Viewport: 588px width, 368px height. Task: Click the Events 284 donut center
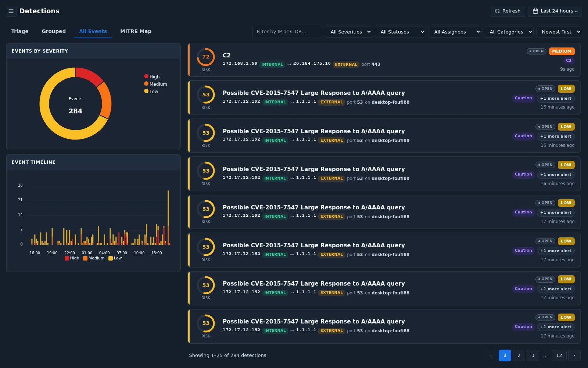(75, 105)
